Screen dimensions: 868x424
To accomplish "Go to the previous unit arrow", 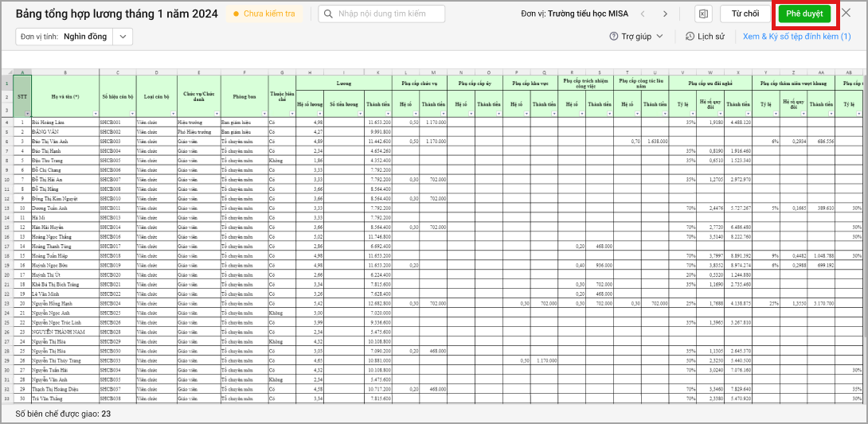I will [x=646, y=14].
